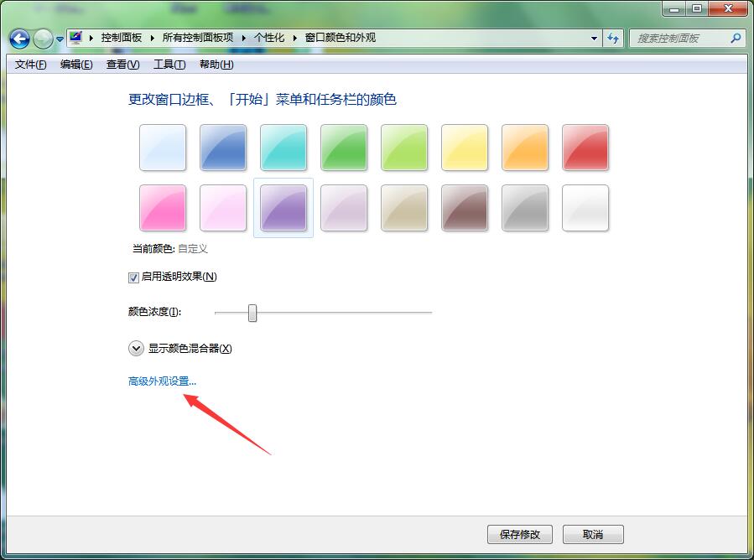Image resolution: width=754 pixels, height=560 pixels.
Task: Click the Forward navigation arrow
Action: (43, 39)
